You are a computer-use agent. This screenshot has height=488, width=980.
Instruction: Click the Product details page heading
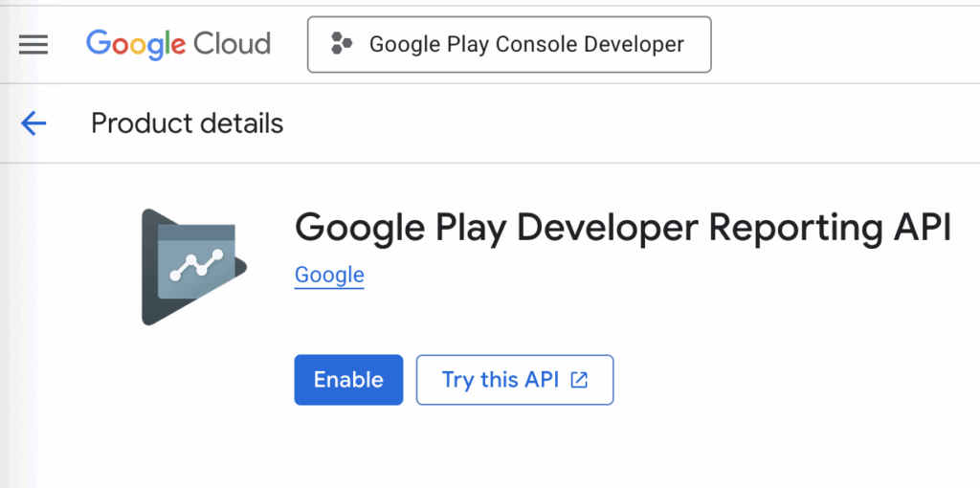click(x=188, y=123)
